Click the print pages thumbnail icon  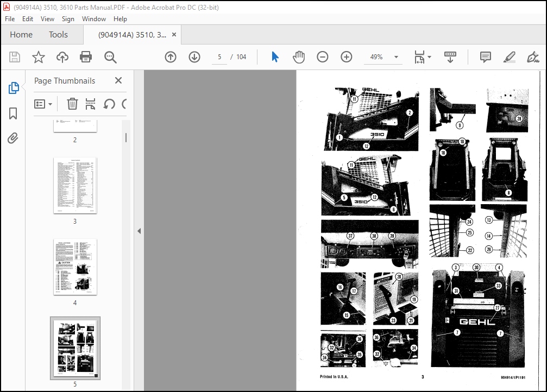90,104
